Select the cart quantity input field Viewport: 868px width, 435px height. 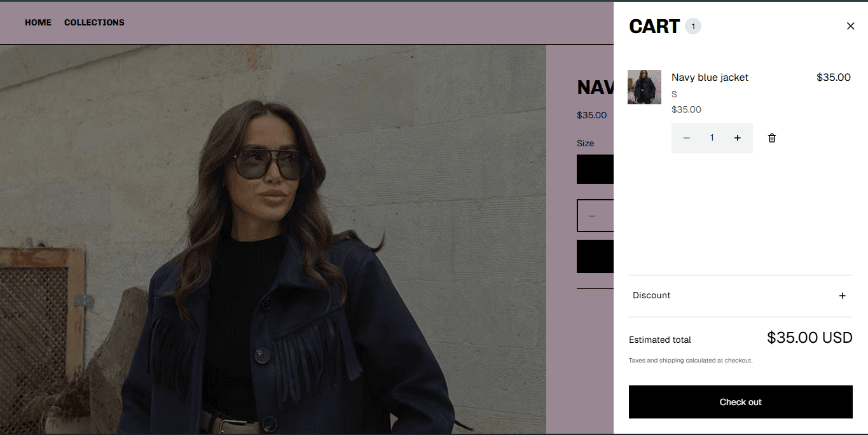pos(712,138)
